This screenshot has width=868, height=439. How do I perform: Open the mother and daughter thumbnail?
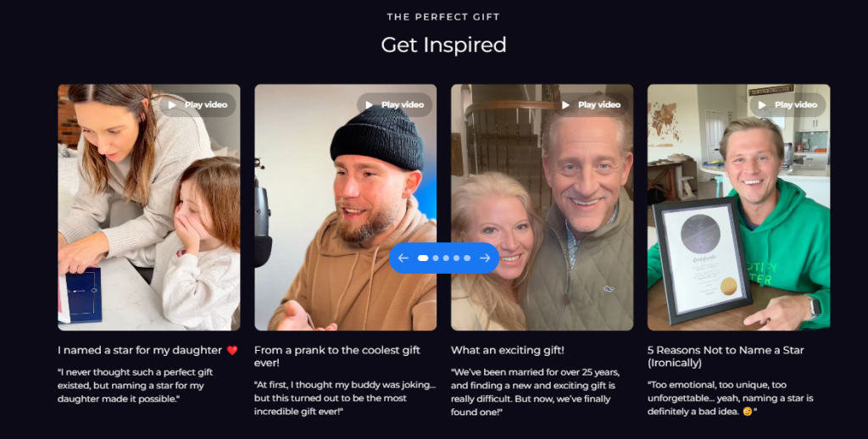pos(149,208)
